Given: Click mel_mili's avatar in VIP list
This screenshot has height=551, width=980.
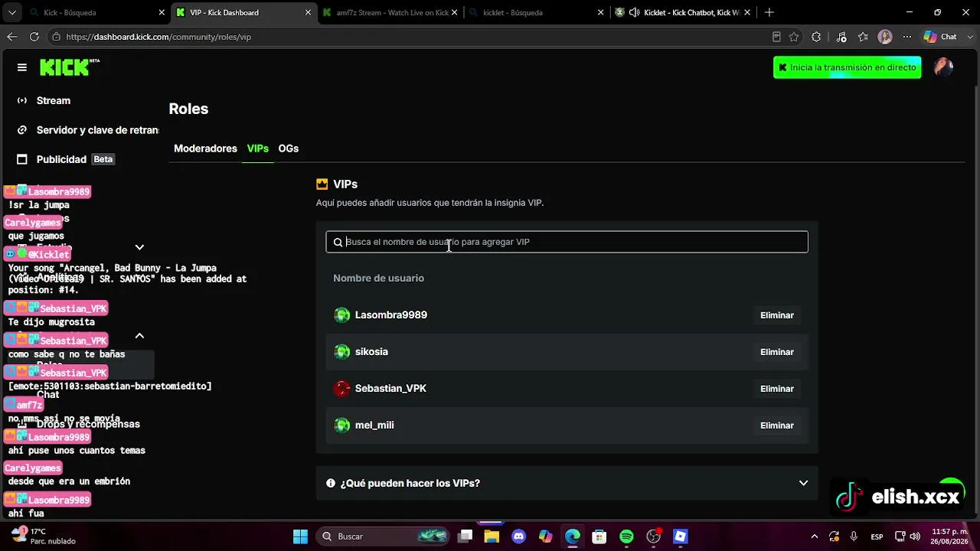Looking at the screenshot, I should 342,425.
